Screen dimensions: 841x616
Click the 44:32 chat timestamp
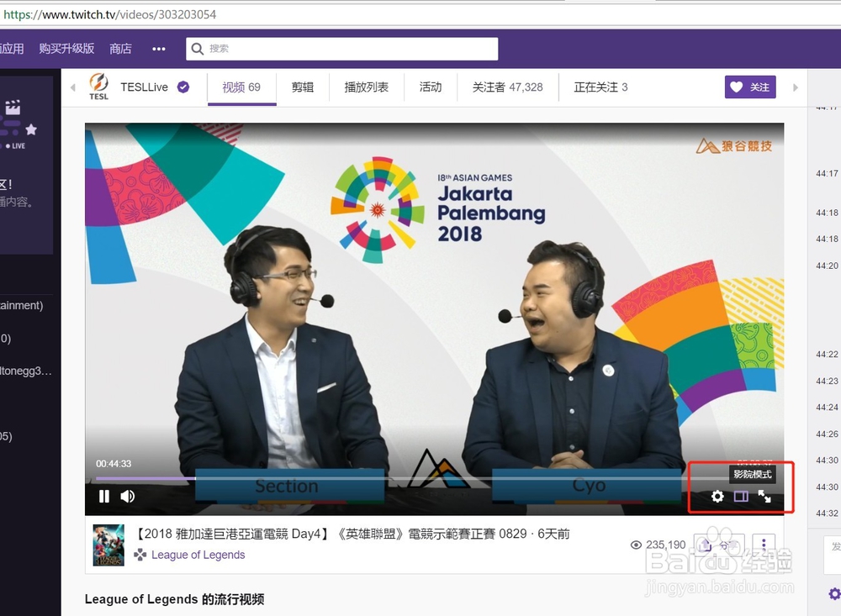(827, 513)
